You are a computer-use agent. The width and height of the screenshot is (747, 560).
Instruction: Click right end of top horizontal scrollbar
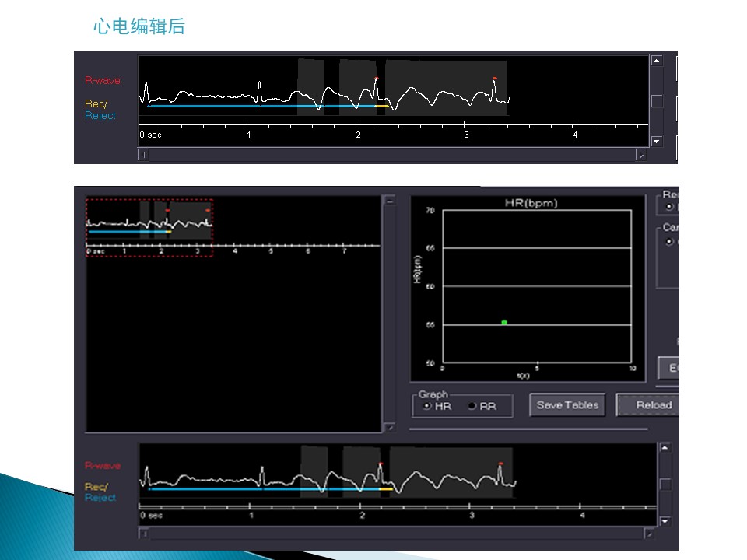pos(640,155)
